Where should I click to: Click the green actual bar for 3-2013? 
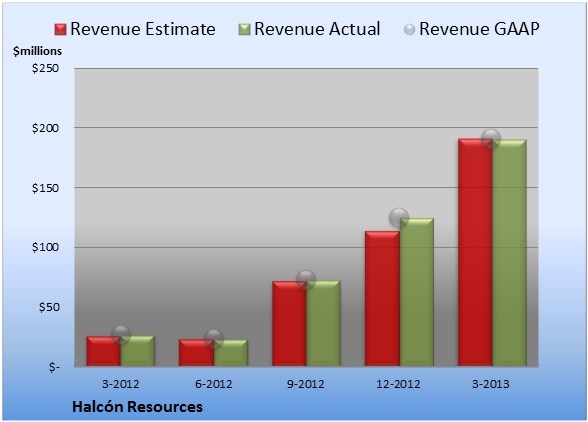(x=509, y=253)
